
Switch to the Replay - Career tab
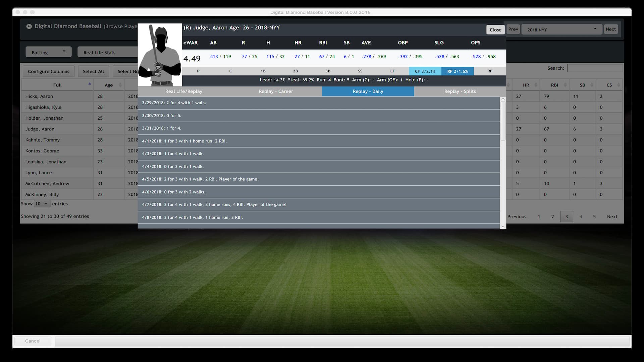276,91
